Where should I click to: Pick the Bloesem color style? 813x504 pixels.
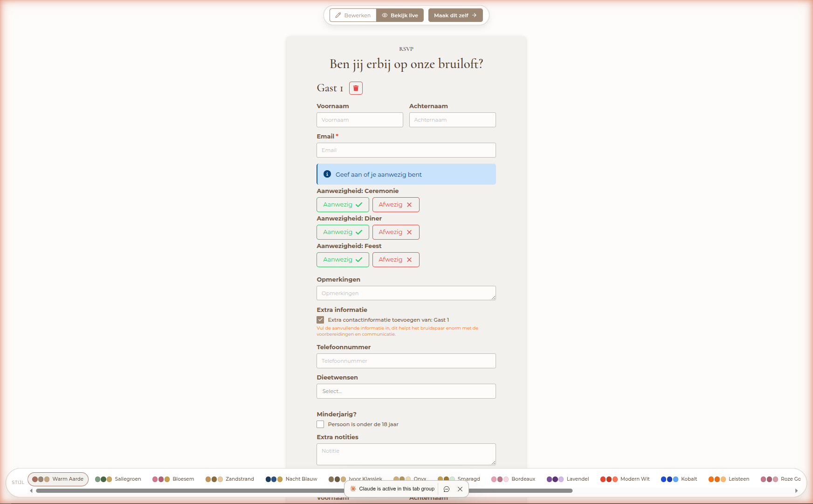click(x=173, y=479)
